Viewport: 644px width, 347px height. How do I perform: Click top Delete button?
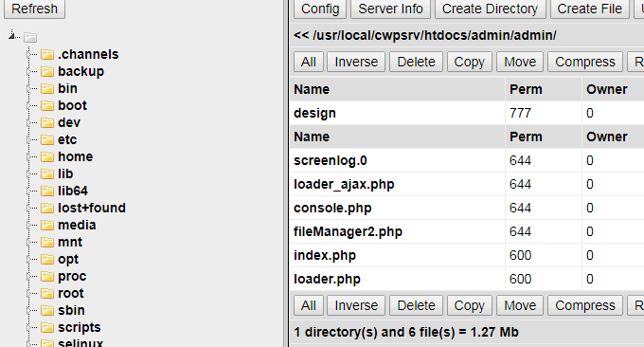416,62
